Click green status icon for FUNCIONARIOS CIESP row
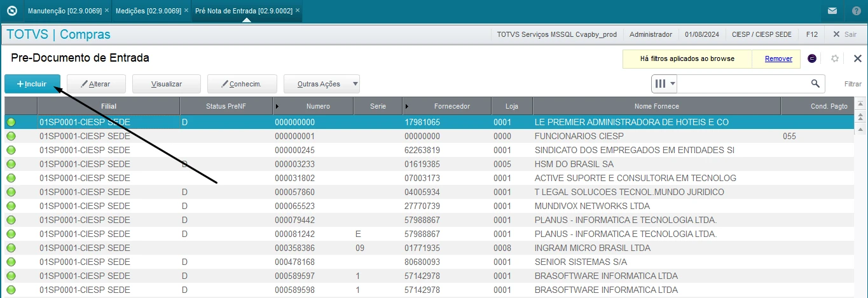 11,136
